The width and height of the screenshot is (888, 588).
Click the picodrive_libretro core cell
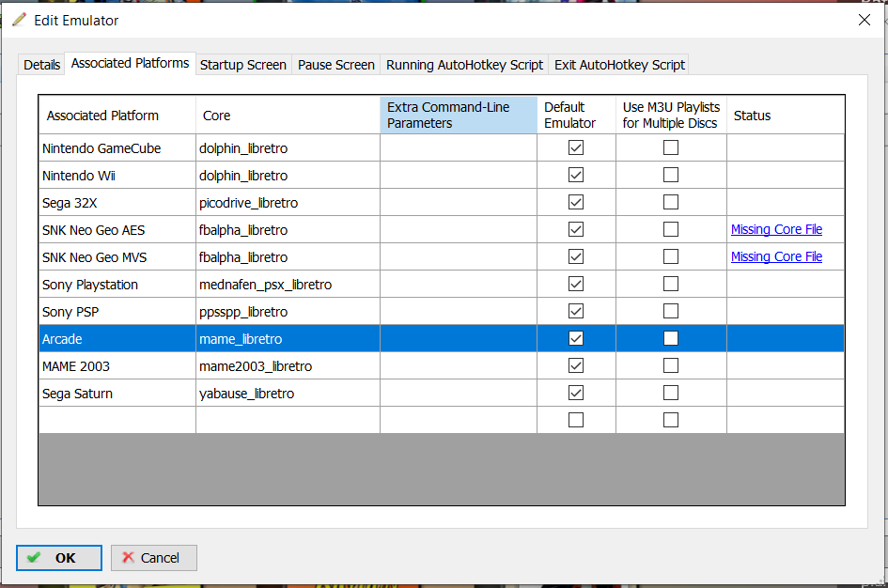[x=288, y=203]
